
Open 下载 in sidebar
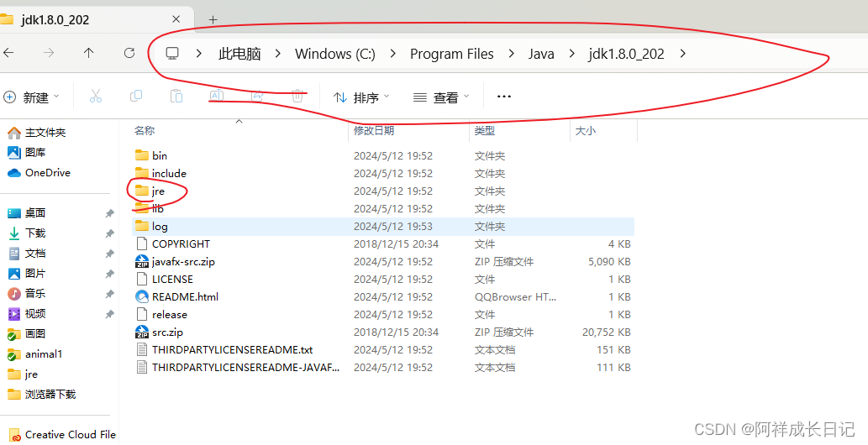click(x=27, y=233)
